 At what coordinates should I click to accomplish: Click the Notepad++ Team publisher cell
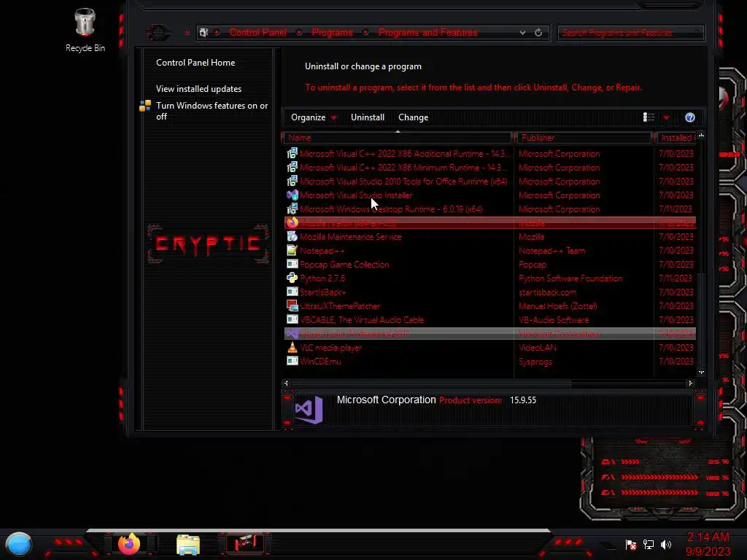[x=551, y=251]
